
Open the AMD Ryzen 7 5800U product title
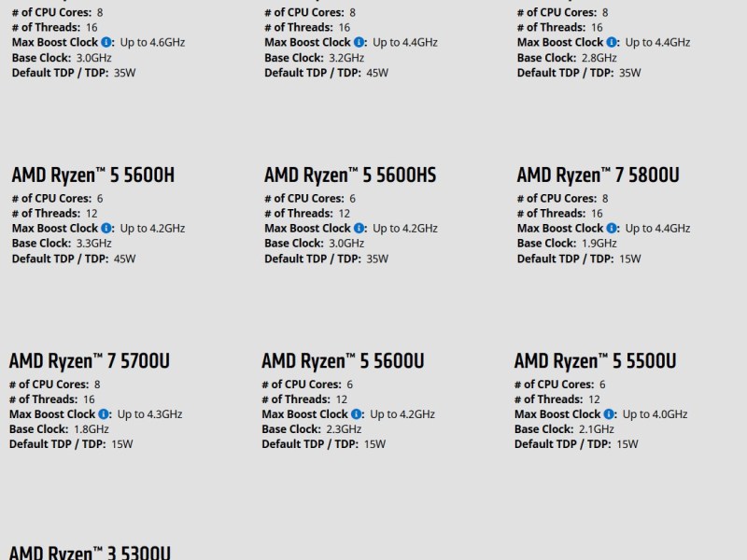598,175
